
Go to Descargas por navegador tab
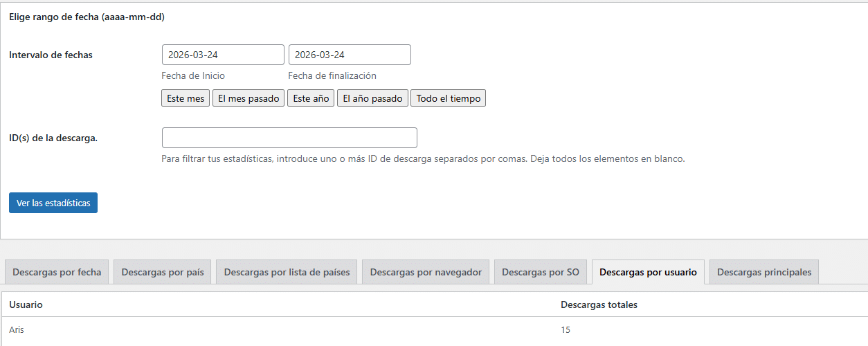tap(426, 272)
